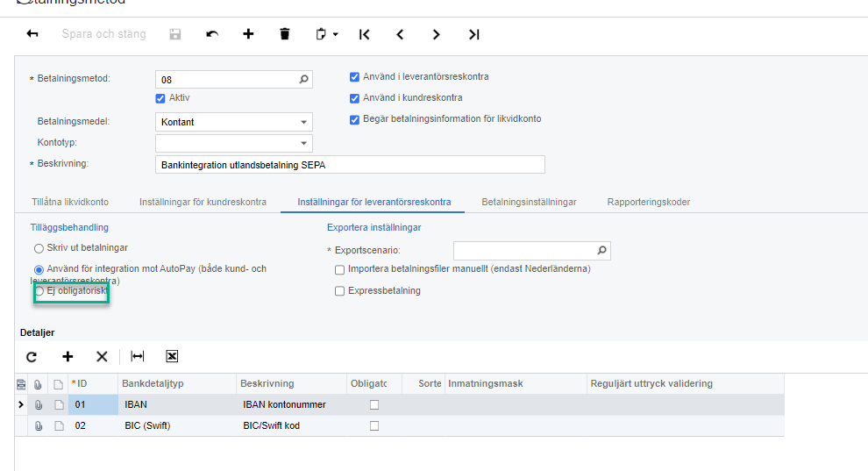Select the Ej obligatoriskt radio button

point(39,291)
